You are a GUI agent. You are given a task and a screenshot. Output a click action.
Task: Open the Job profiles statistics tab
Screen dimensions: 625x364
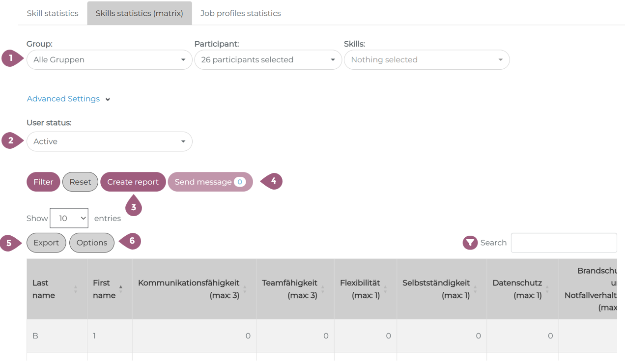click(240, 13)
